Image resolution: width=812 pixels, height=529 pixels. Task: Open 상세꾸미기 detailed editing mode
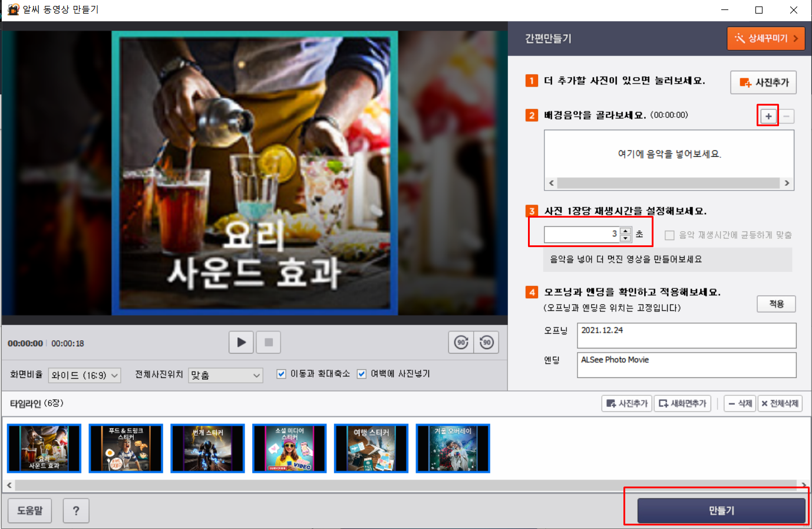766,38
